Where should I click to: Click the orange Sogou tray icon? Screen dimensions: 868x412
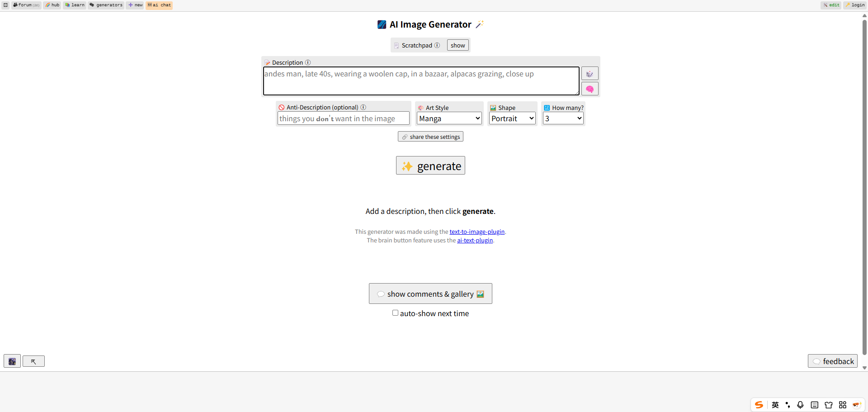(759, 405)
